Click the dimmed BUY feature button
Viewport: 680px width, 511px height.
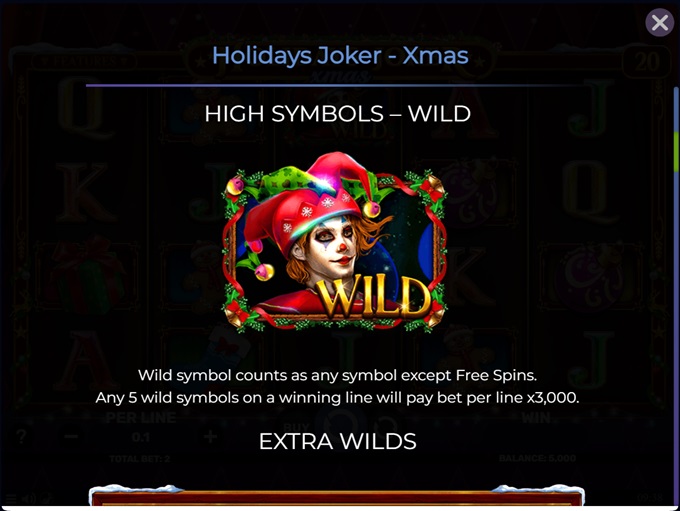(x=297, y=428)
